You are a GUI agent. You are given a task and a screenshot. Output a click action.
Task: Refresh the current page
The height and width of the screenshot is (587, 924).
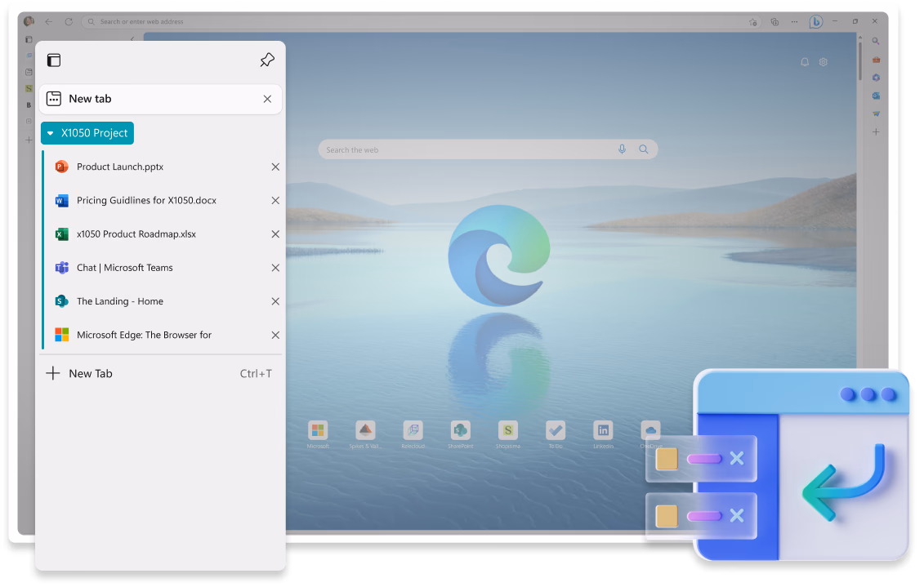69,22
